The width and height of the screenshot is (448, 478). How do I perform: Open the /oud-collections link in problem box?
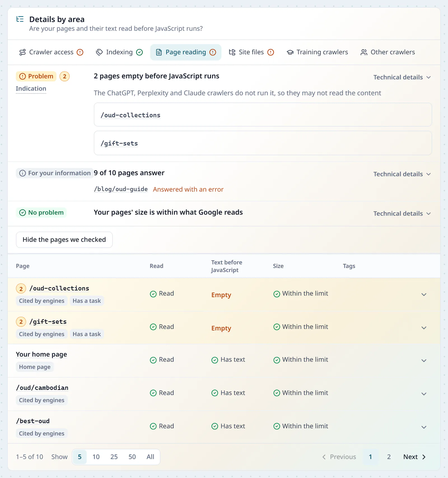click(x=130, y=115)
